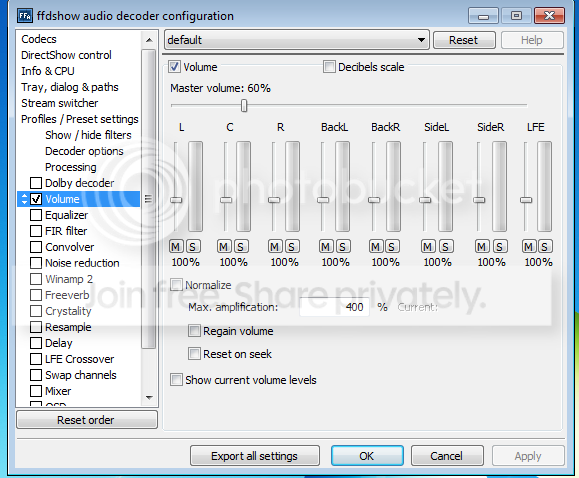Mute the L channel with its M button
The height and width of the screenshot is (478, 579).
(x=176, y=246)
